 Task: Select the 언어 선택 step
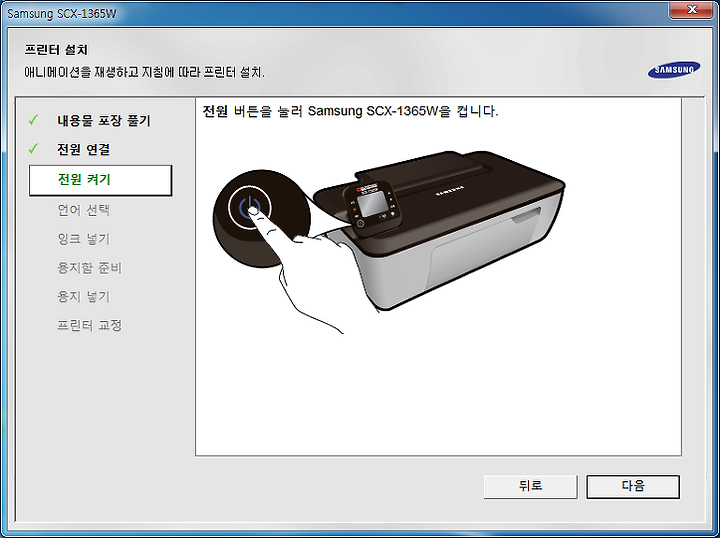click(x=84, y=210)
